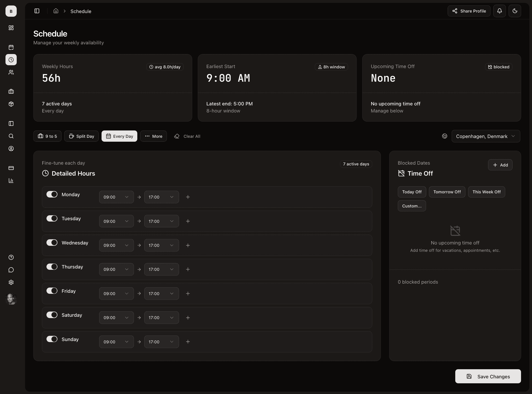Turn off the Sunday availability switch
Image resolution: width=532 pixels, height=394 pixels.
[52, 339]
